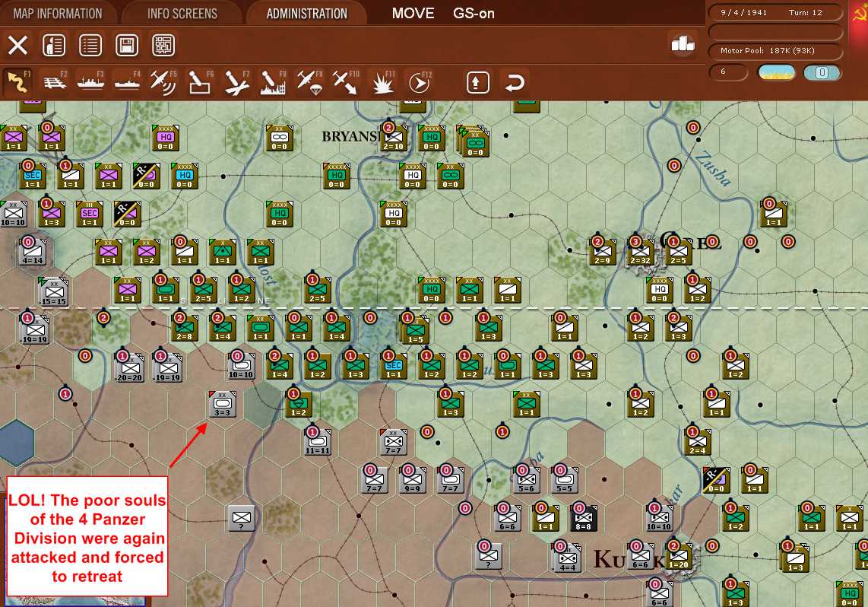Select the F9 paratrooper airdrop mission icon
Screen dimensions: 868x607
pos(309,82)
